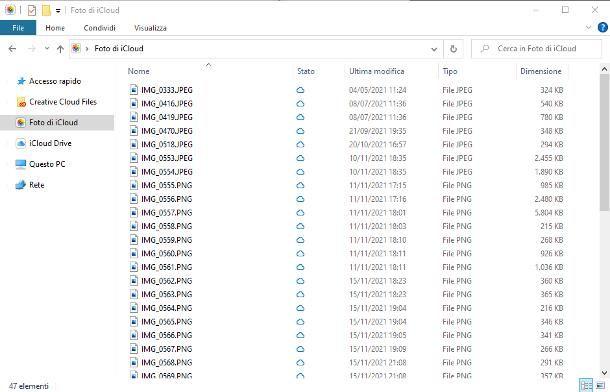
Task: Expand address bar history dropdown
Action: coord(434,49)
